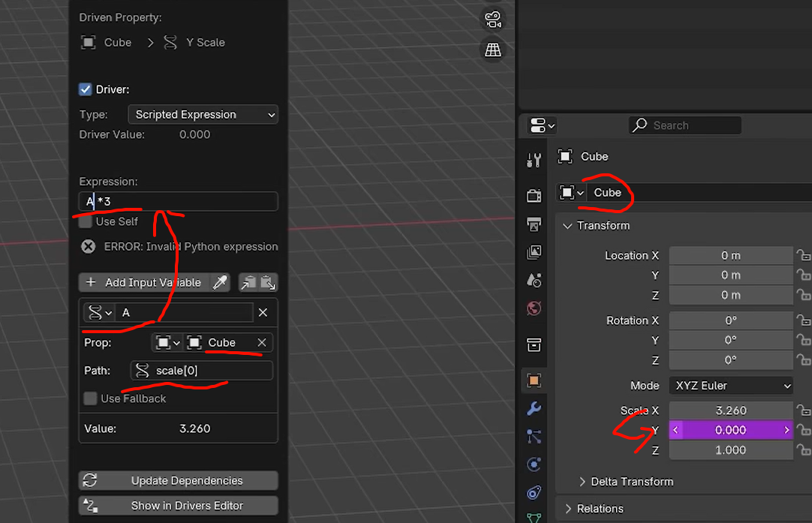Clear the Prop Cube object

pyautogui.click(x=262, y=343)
